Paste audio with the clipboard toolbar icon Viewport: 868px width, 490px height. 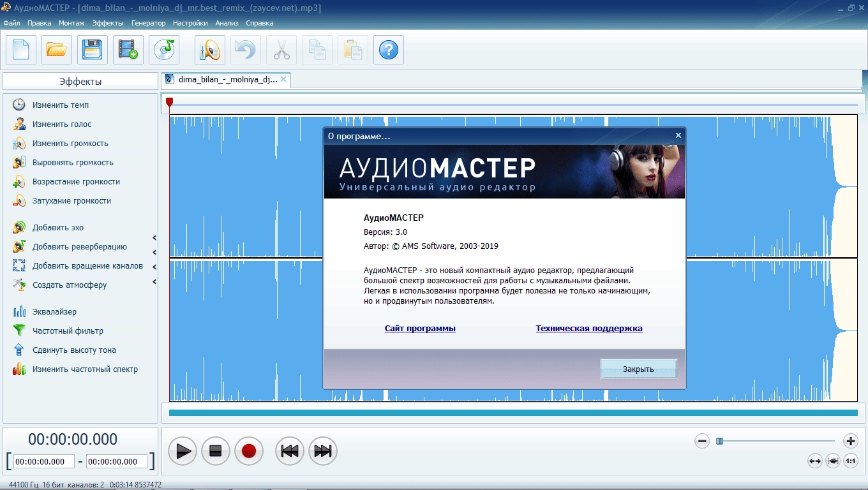coord(353,50)
